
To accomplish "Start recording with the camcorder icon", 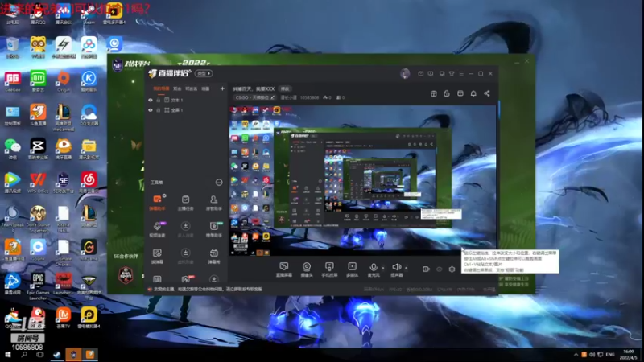I will click(x=426, y=269).
